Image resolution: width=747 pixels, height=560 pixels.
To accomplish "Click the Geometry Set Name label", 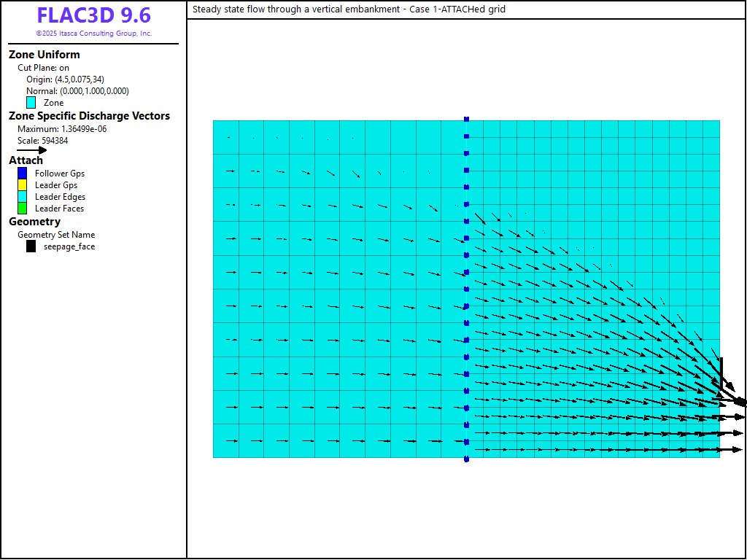I will 56,235.
